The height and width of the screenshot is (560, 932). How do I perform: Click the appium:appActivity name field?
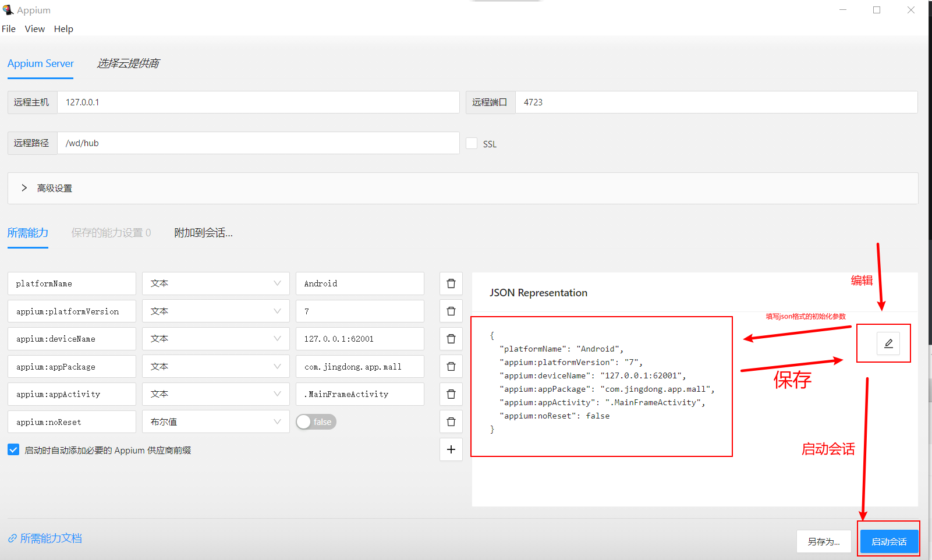(x=72, y=394)
